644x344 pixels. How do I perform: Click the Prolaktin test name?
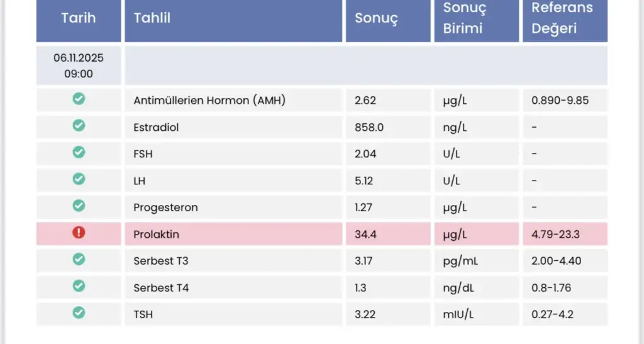tap(157, 235)
